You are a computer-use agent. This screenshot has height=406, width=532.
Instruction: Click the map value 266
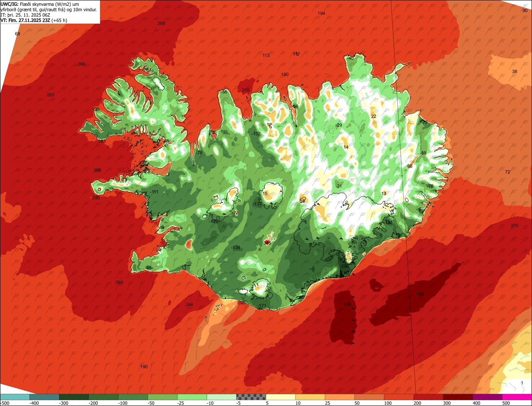click(x=81, y=64)
